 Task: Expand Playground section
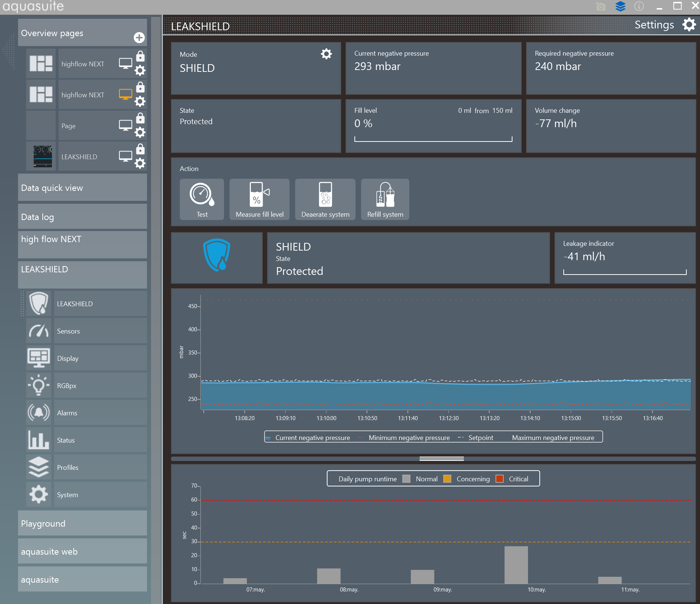[x=83, y=523]
